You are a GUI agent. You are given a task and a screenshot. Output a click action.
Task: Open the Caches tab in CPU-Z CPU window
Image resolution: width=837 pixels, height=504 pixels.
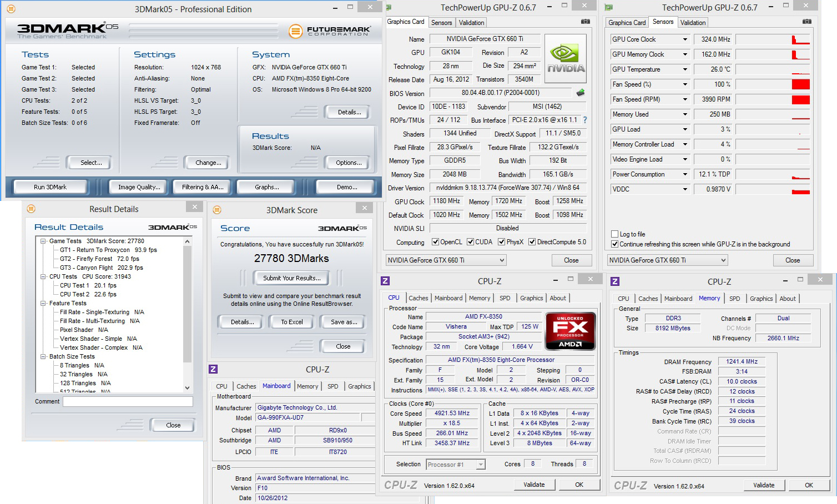point(418,298)
